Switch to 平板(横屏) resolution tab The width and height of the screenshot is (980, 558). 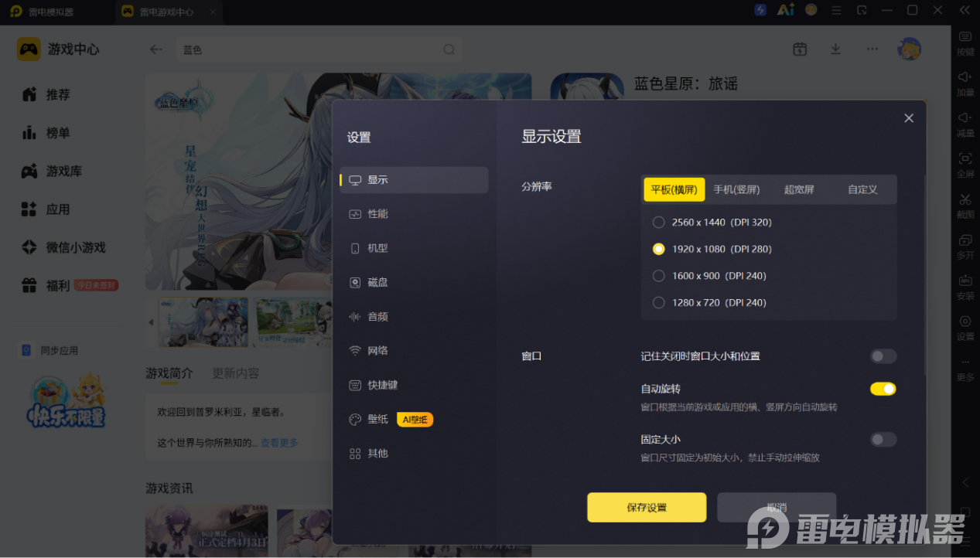pyautogui.click(x=674, y=189)
